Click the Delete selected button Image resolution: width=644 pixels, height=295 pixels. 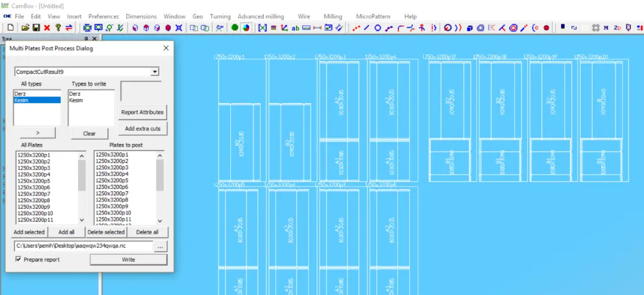[106, 232]
